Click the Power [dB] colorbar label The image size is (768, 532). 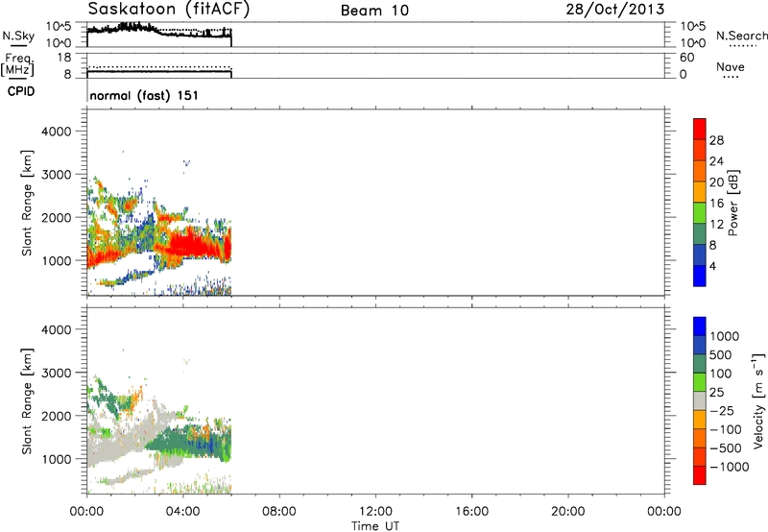[x=732, y=203]
